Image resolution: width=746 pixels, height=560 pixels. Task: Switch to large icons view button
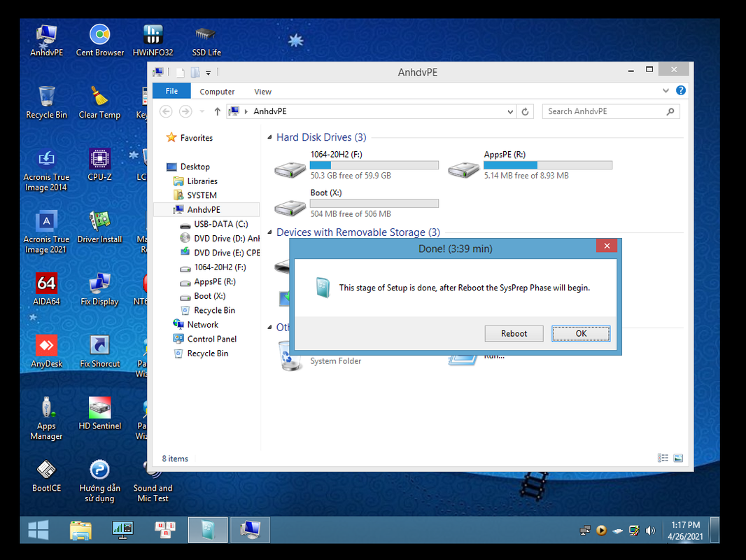678,458
